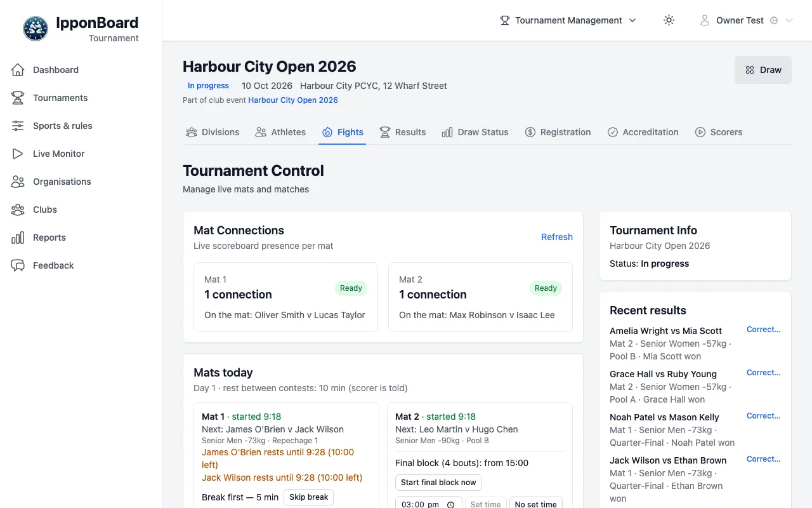Go to the Draw Status tab
812x508 pixels.
[475, 132]
